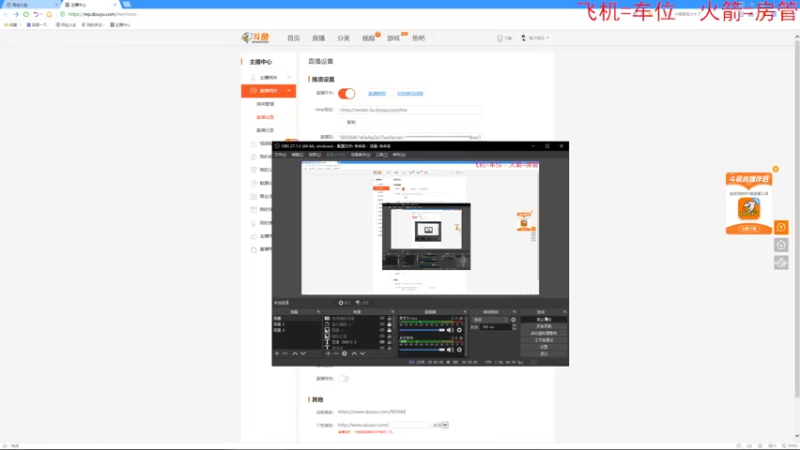
Task: Turn off the orange live streaming switch
Action: pos(346,93)
